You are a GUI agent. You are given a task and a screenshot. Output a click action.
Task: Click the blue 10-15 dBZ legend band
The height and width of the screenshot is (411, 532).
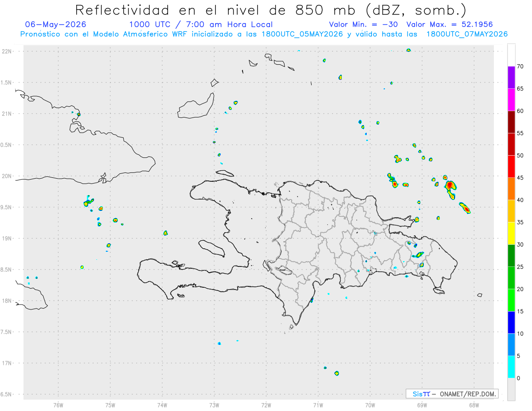coord(511,322)
